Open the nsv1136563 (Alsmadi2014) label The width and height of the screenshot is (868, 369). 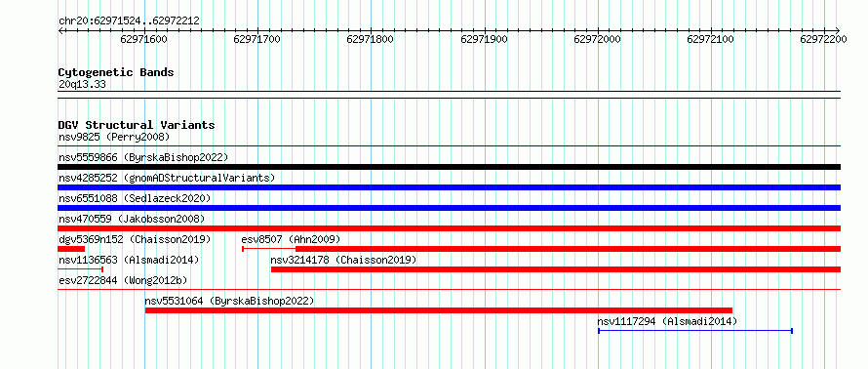click(129, 260)
